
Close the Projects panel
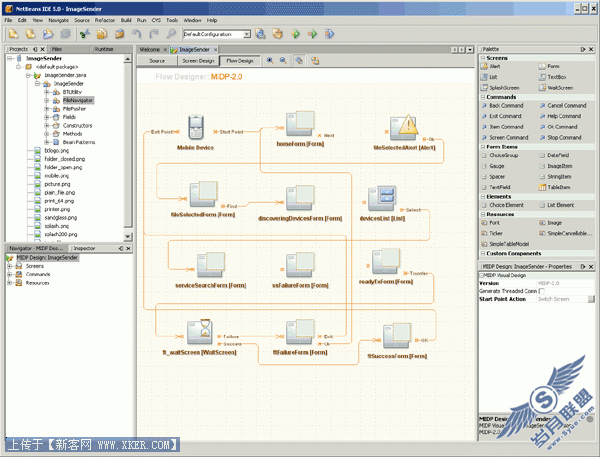[x=42, y=49]
